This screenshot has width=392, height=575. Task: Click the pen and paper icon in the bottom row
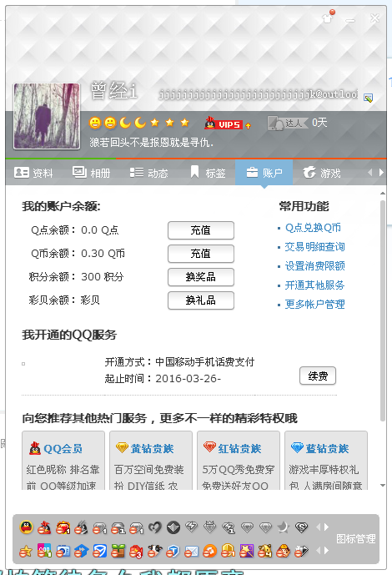pyautogui.click(x=302, y=551)
